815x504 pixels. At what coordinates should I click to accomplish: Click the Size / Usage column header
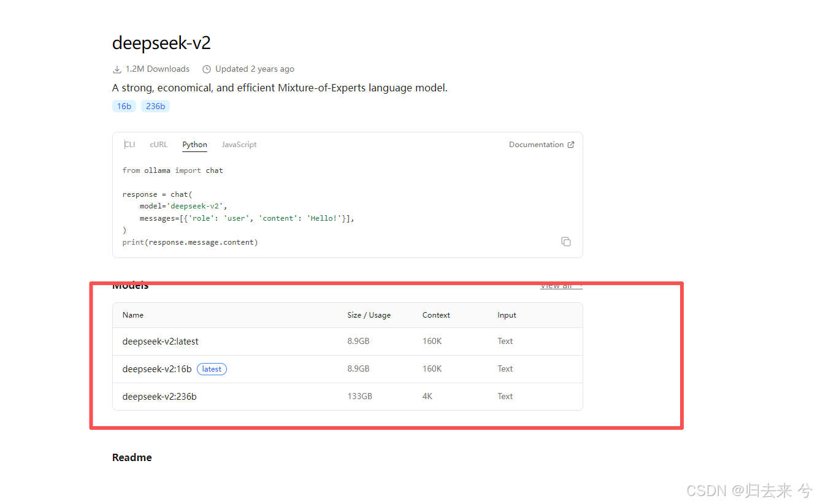[x=369, y=315]
